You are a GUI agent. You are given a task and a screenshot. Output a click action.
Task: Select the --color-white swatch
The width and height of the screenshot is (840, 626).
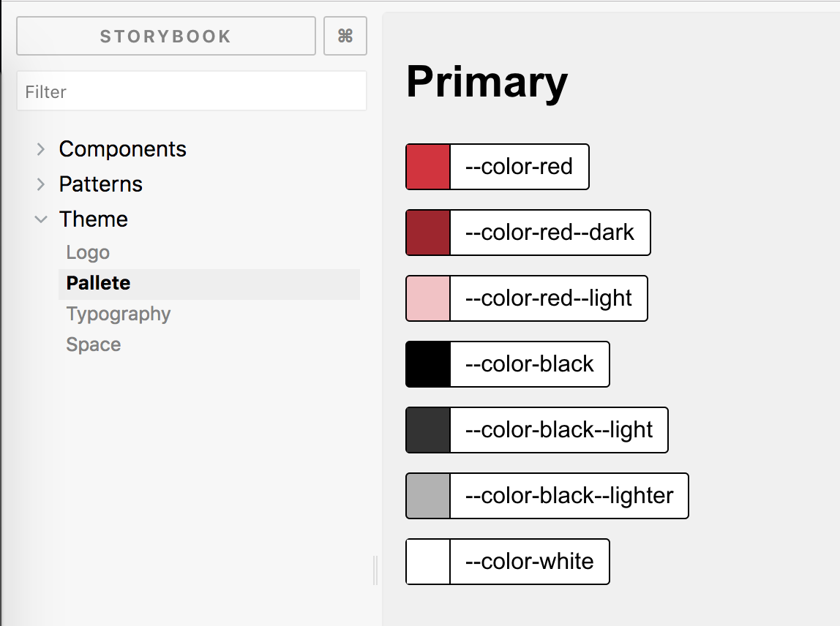point(427,562)
